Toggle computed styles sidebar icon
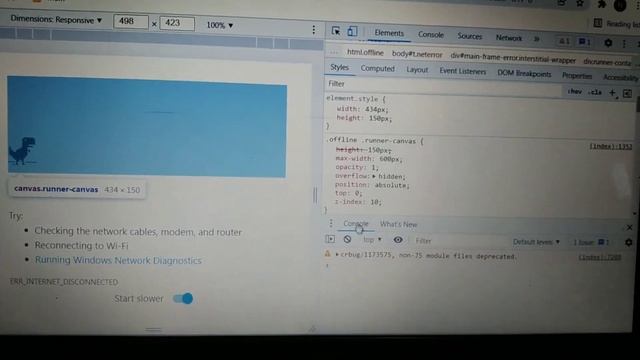The width and height of the screenshot is (640, 360). point(627,94)
